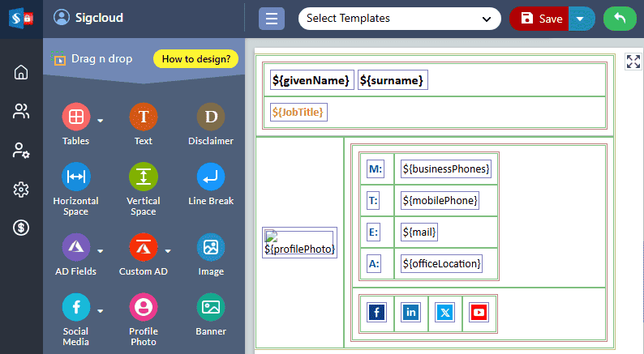Image resolution: width=644 pixels, height=354 pixels.
Task: Choose the Horizontal Space element
Action: point(75,177)
